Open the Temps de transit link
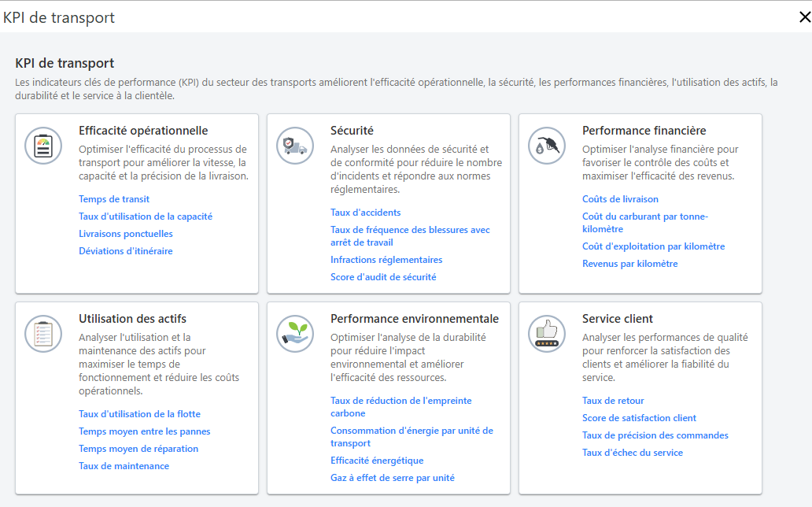The height and width of the screenshot is (507, 812). (114, 199)
